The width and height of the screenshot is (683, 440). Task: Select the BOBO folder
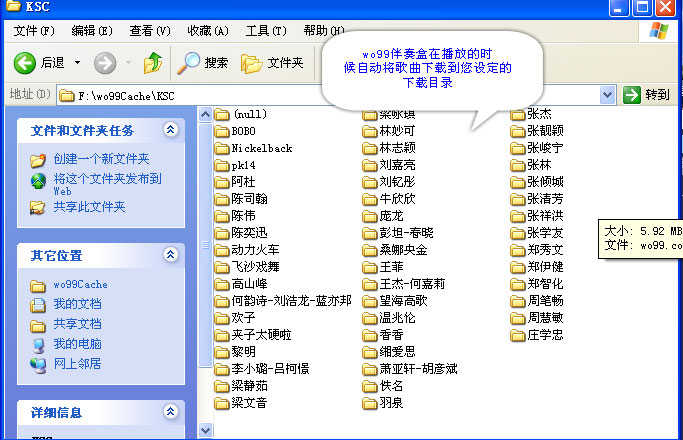tap(235, 131)
